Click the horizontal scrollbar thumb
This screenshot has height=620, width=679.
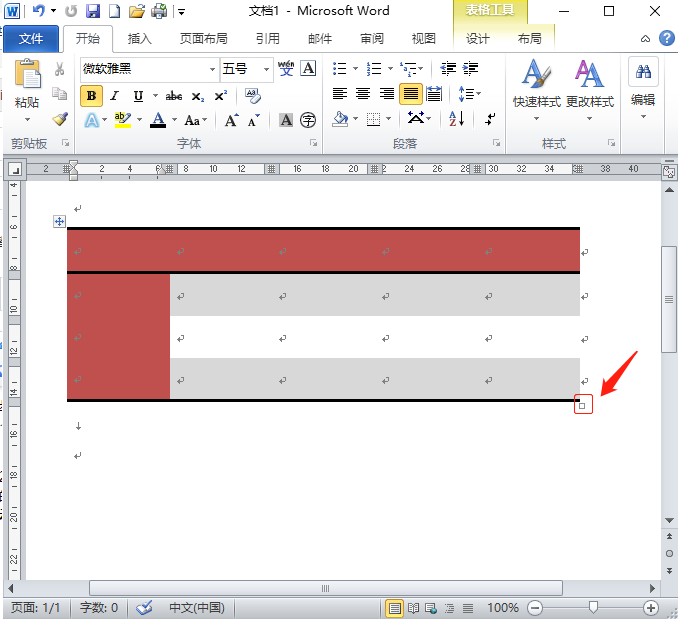[x=326, y=588]
